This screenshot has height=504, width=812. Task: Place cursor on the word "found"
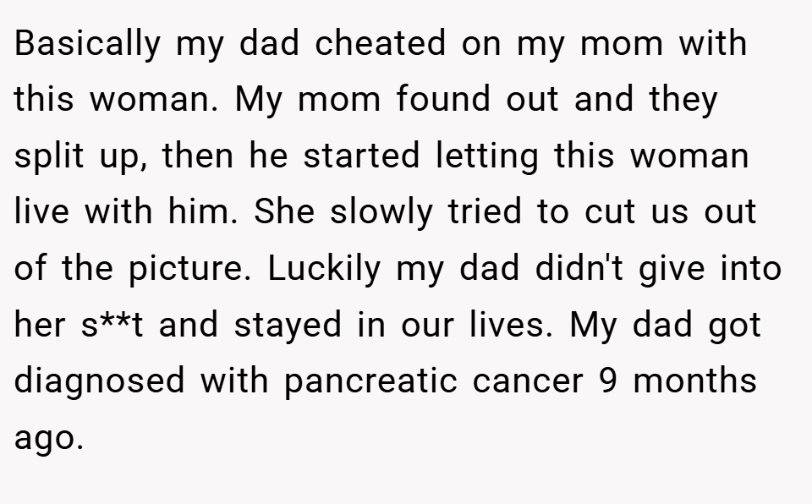pyautogui.click(x=443, y=98)
